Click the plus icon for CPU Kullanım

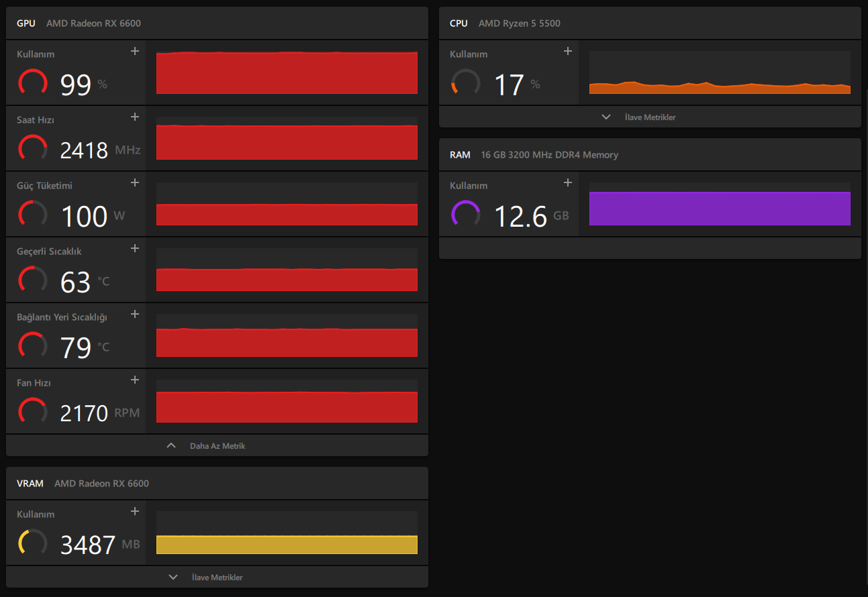point(568,51)
